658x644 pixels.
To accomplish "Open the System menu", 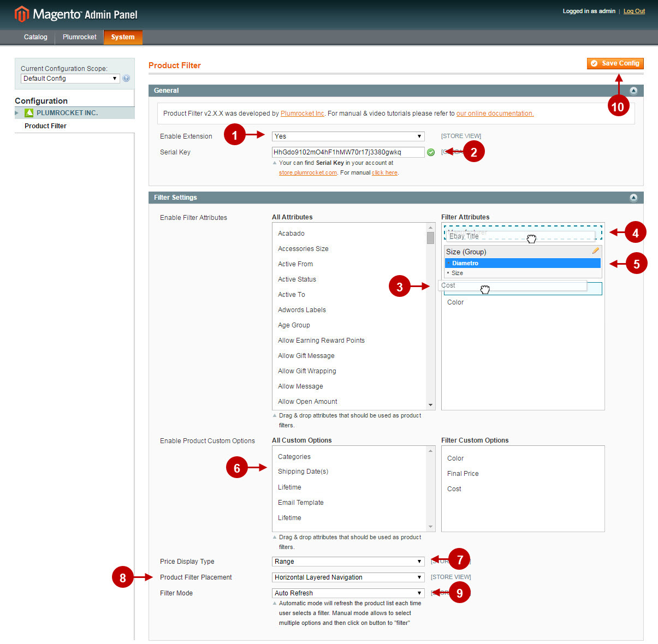I will pyautogui.click(x=123, y=37).
